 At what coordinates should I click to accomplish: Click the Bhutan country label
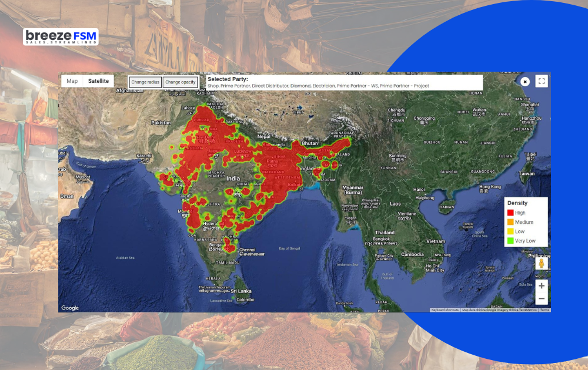click(x=310, y=143)
